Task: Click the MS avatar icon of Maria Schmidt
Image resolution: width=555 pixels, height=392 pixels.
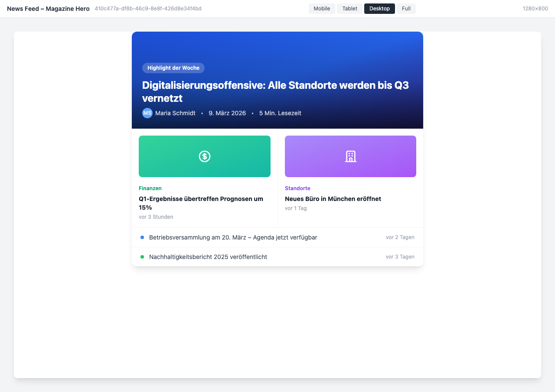Action: (x=147, y=113)
